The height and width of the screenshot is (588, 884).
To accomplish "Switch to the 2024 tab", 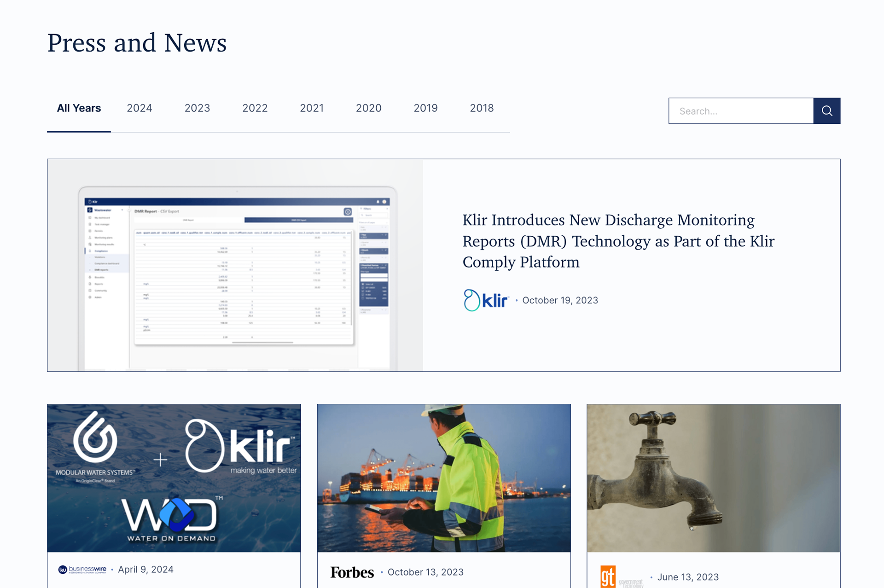I will click(140, 108).
